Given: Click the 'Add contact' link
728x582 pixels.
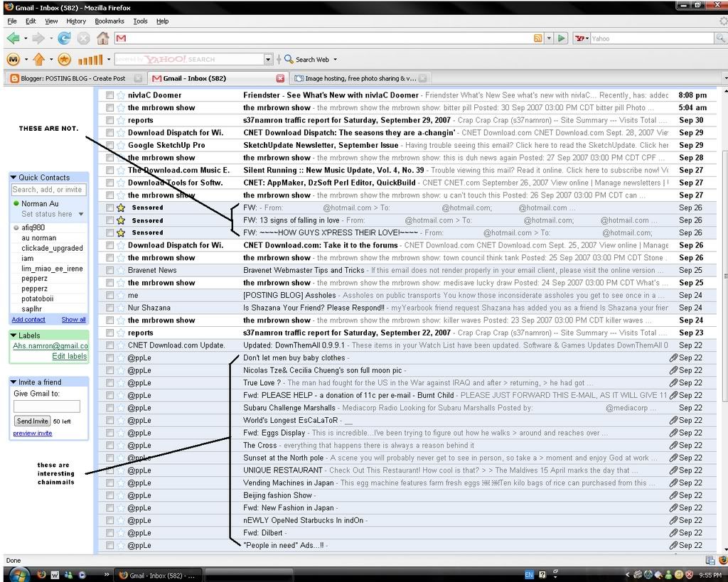Looking at the screenshot, I should (28, 320).
